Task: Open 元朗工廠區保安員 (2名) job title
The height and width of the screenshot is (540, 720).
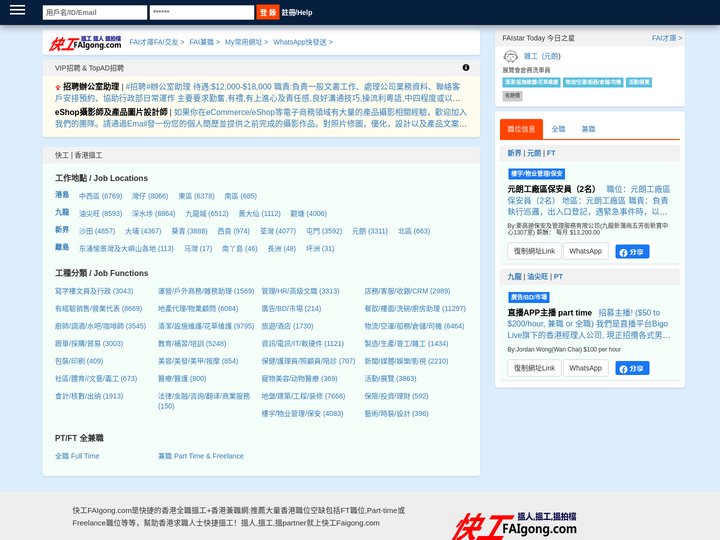Action: click(551, 189)
